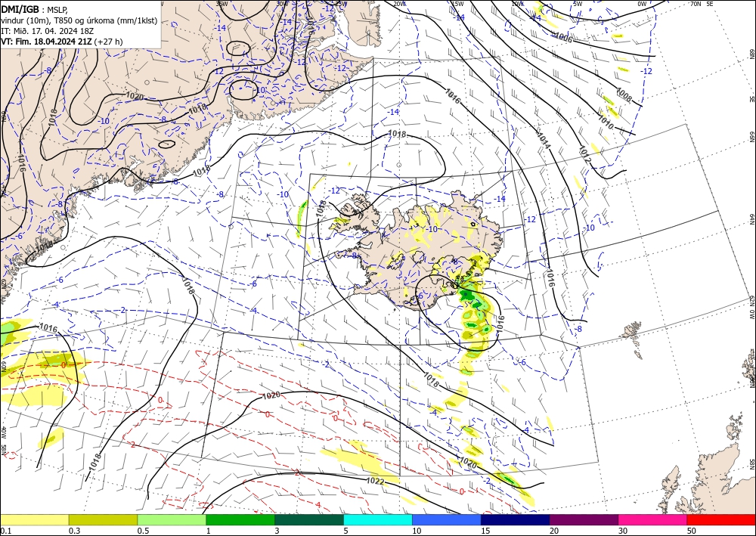
Task: Select the 'IT: Mið. 17. 04. 2024 18Z' line
Action: (x=47, y=31)
